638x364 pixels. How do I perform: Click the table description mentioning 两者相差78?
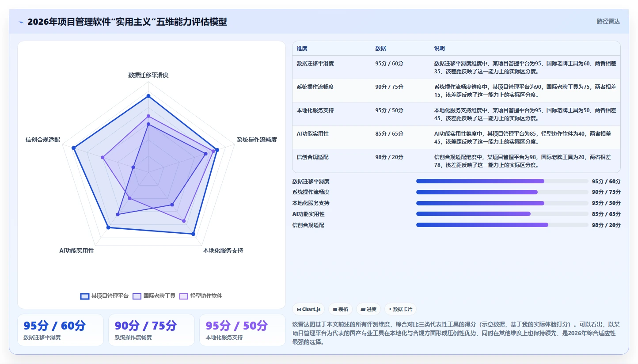pos(525,161)
